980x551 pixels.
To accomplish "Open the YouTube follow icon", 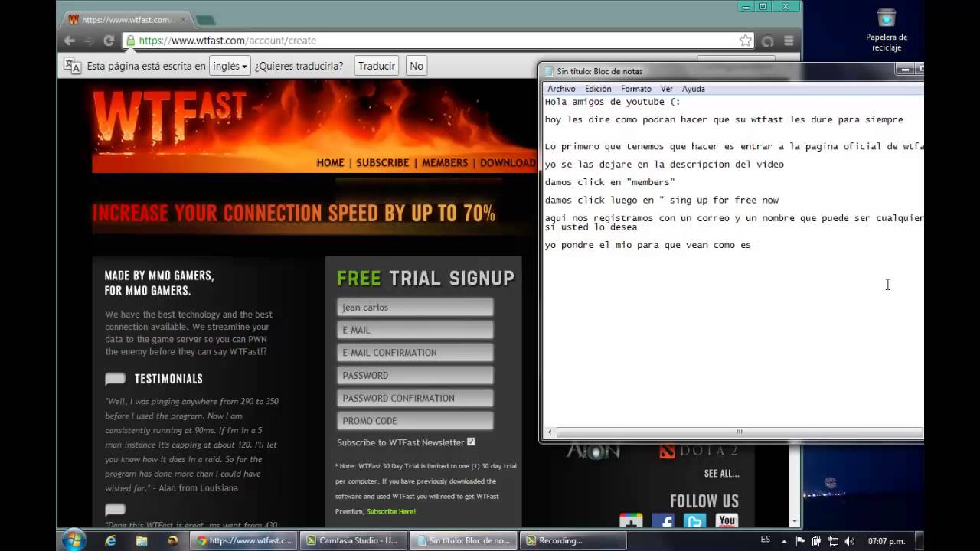I will tap(727, 521).
